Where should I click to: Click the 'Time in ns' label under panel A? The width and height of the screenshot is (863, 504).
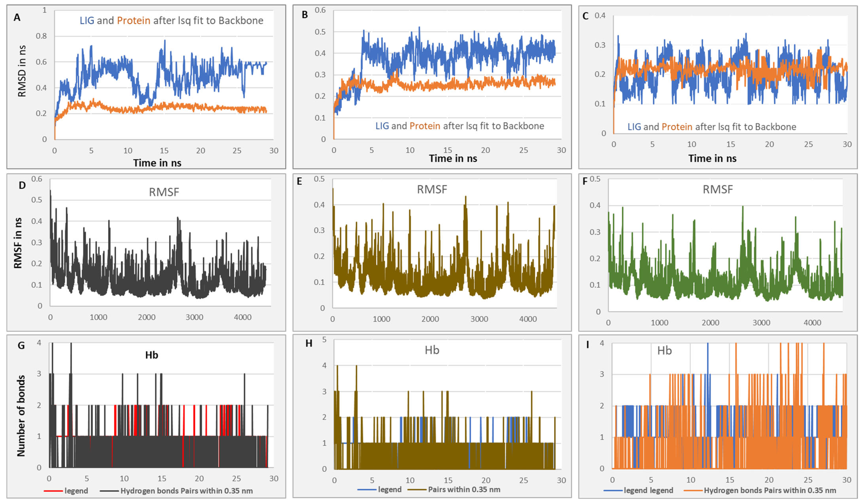point(157,163)
